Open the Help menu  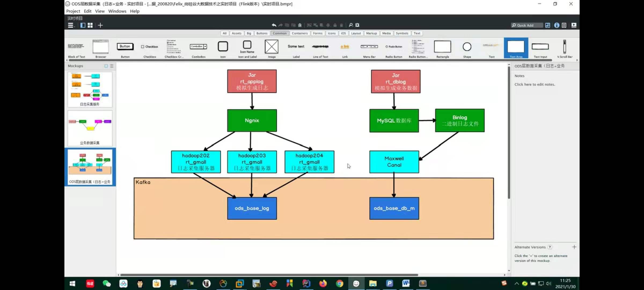click(135, 11)
